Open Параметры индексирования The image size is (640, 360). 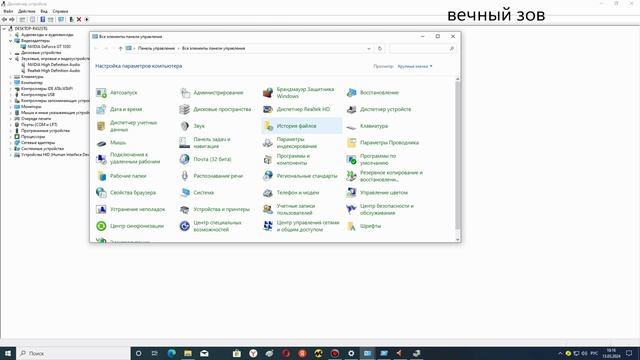(x=290, y=143)
